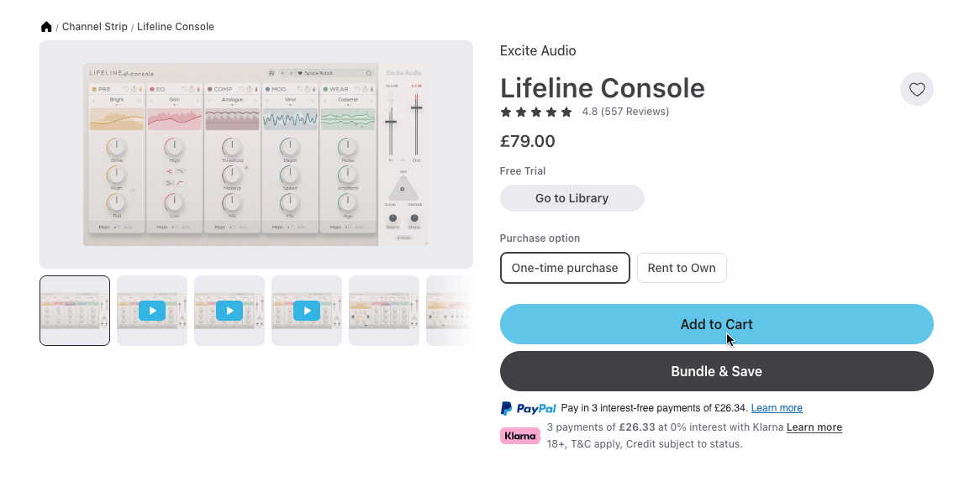The width and height of the screenshot is (980, 487).
Task: Click the five-star rating icons
Action: [536, 112]
